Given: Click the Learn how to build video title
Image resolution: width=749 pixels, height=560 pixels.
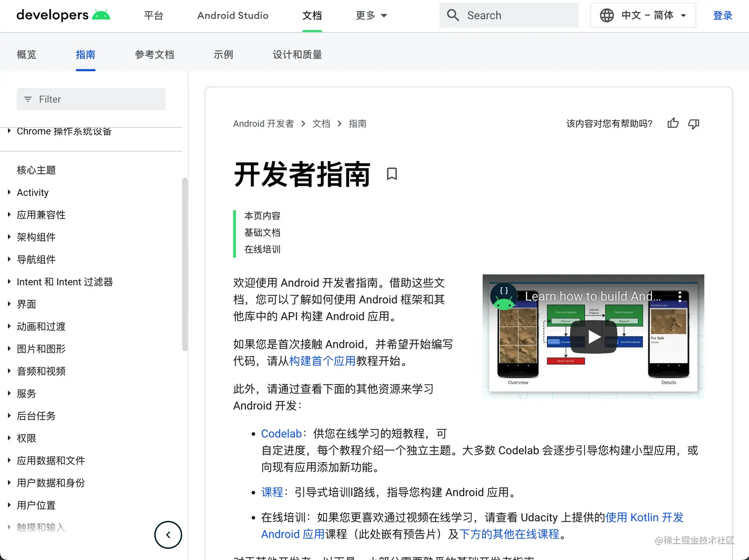Looking at the screenshot, I should [593, 296].
